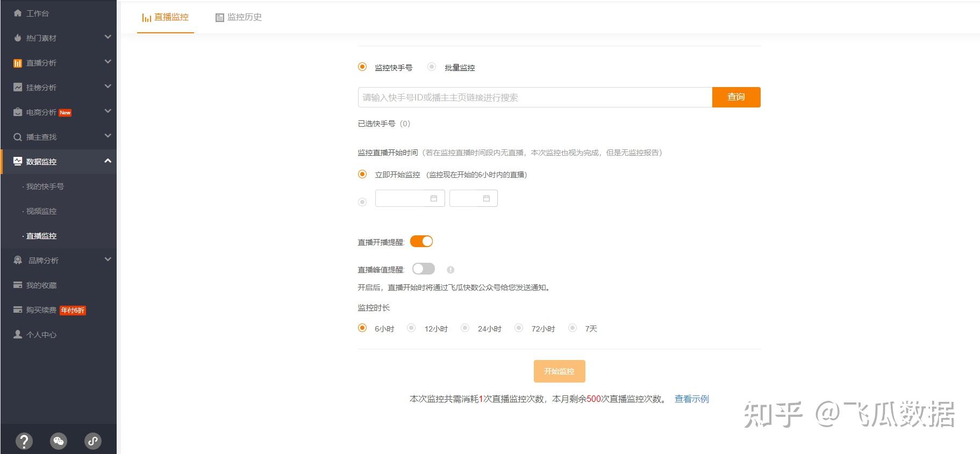Expand the 热门素材 menu chevron
The width and height of the screenshot is (980, 454).
click(108, 37)
